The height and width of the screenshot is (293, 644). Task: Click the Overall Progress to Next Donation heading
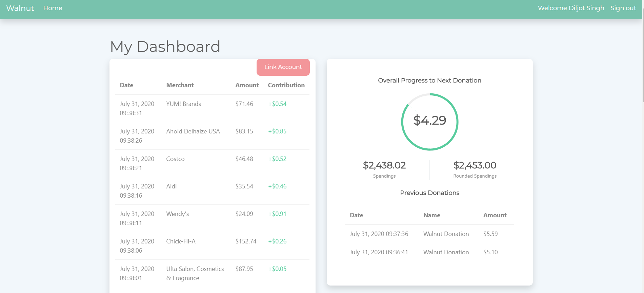[x=429, y=80]
